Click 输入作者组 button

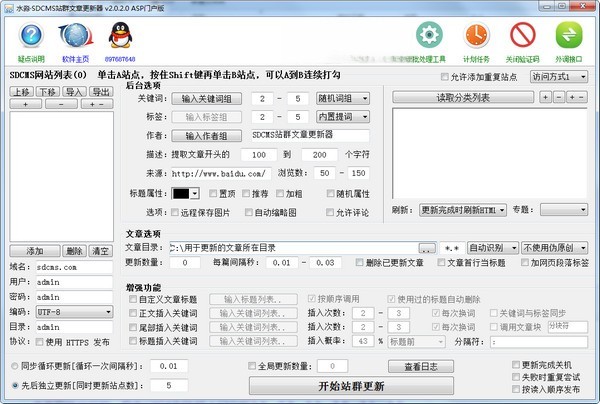[207, 136]
